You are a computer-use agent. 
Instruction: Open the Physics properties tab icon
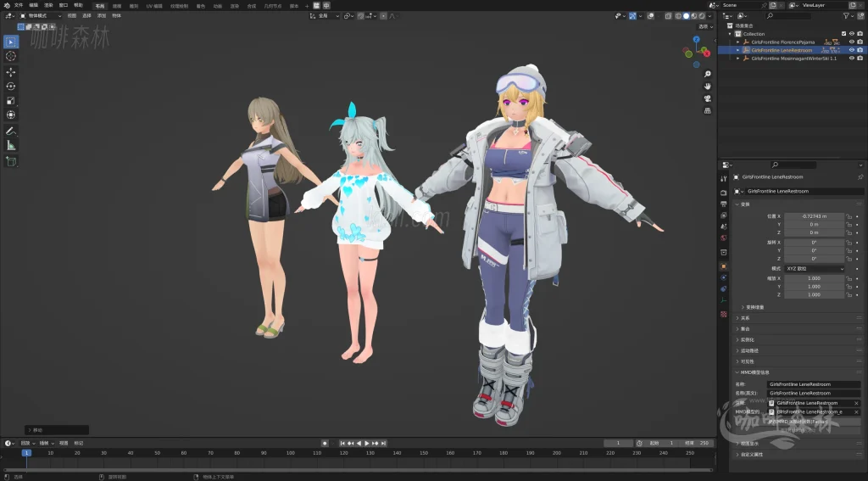coord(724,277)
